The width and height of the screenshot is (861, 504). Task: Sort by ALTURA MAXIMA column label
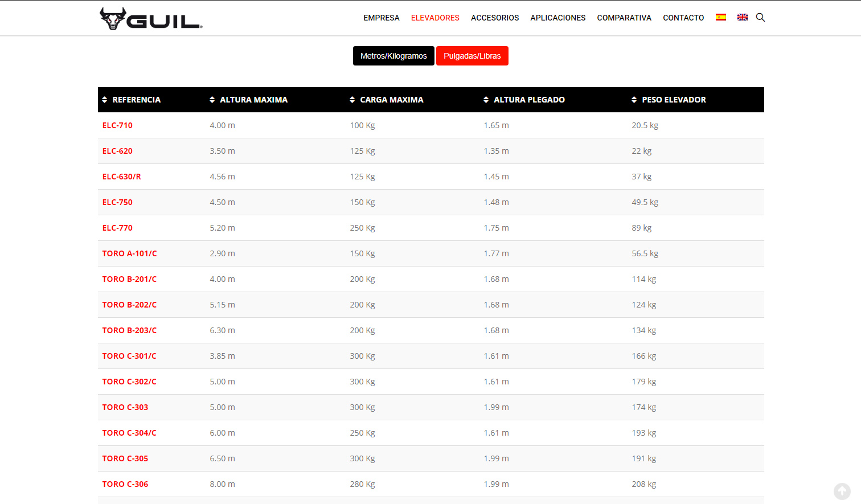[x=254, y=100]
